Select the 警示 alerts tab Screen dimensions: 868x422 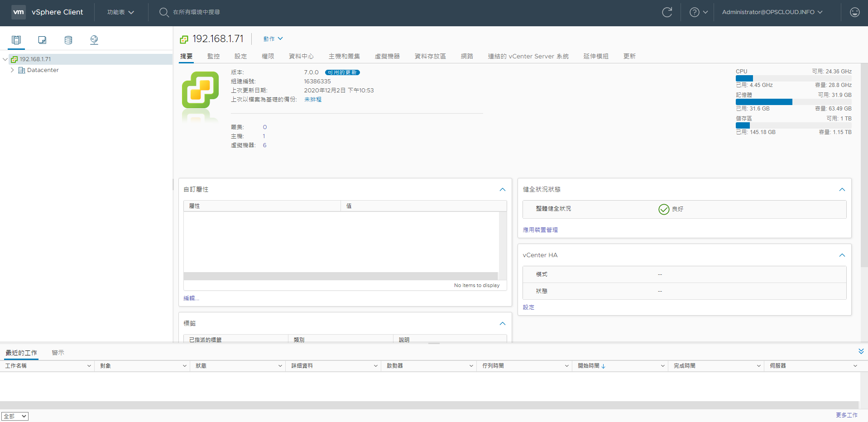(x=58, y=353)
